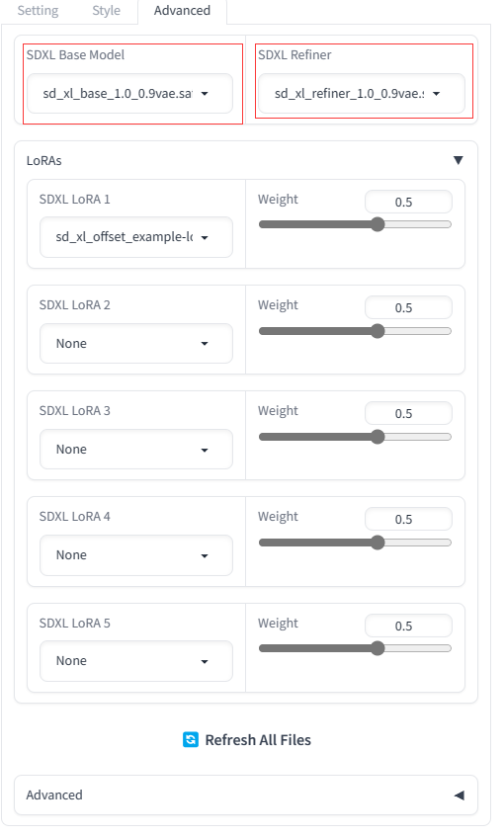504x837 pixels.
Task: Click the LoRA 1 weight slider handle
Action: click(x=378, y=224)
